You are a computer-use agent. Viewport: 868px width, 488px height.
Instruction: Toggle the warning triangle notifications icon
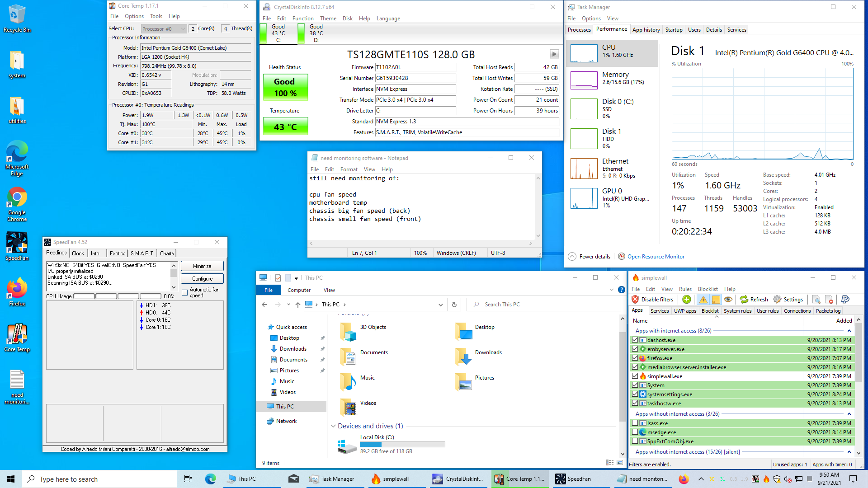point(703,300)
